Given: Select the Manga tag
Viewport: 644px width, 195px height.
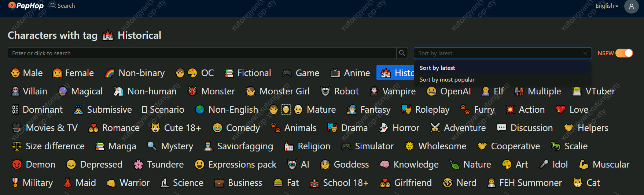Looking at the screenshot, I should (116, 146).
